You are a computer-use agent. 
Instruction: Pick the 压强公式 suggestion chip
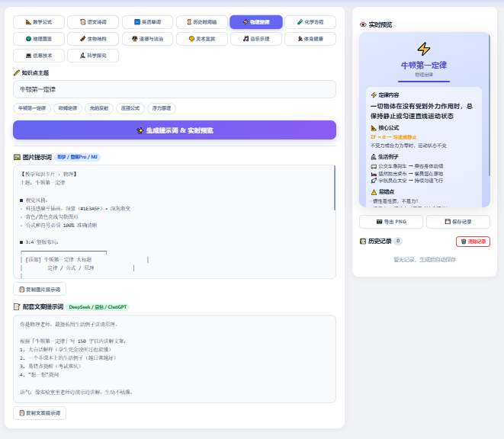(x=130, y=108)
